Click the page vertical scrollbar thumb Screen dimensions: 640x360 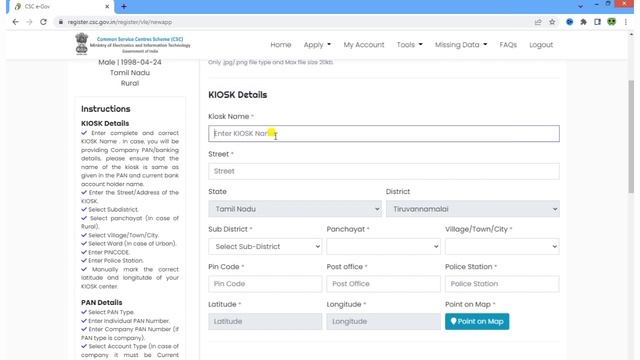tap(631, 137)
